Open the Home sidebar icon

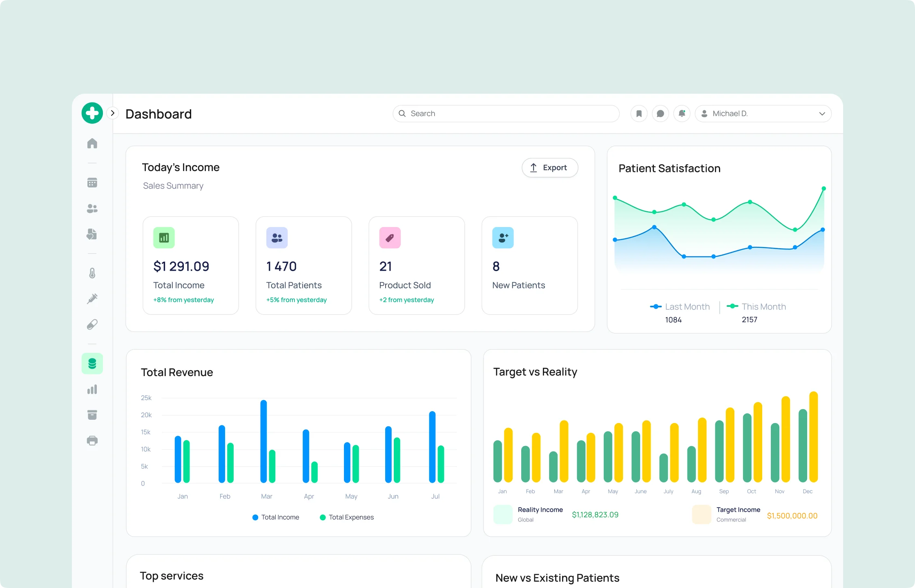[x=92, y=143]
